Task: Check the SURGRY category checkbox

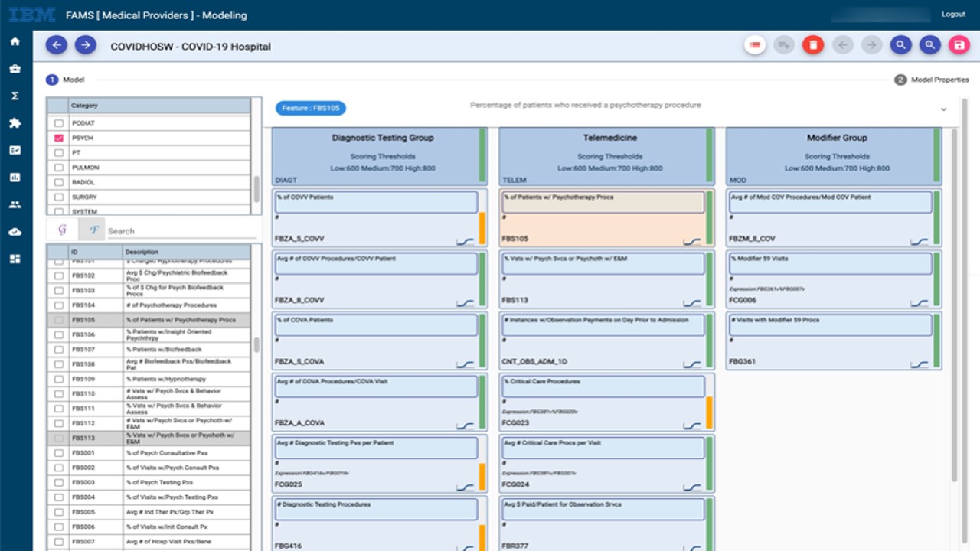Action: [x=58, y=197]
